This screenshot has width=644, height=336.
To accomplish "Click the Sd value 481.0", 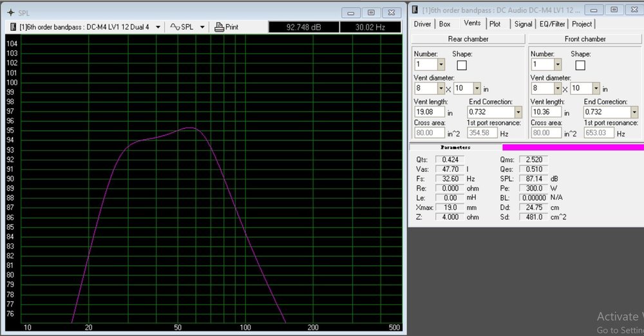I will tap(534, 218).
